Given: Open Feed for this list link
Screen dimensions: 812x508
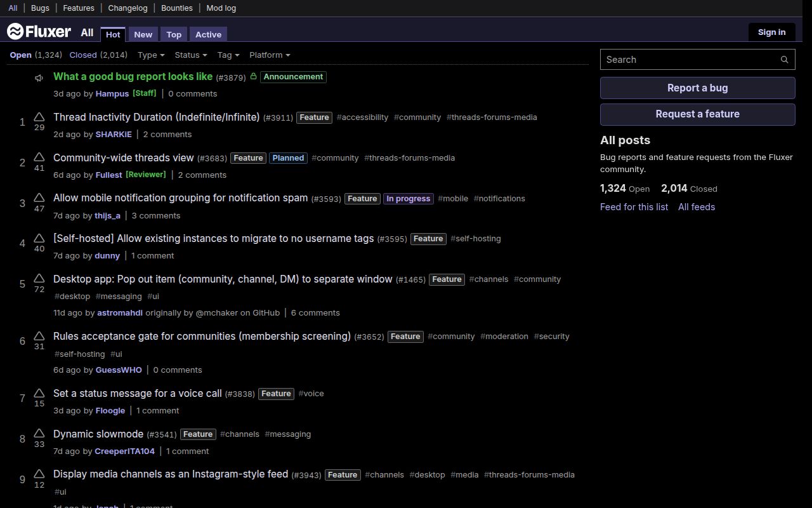Looking at the screenshot, I should pyautogui.click(x=634, y=207).
